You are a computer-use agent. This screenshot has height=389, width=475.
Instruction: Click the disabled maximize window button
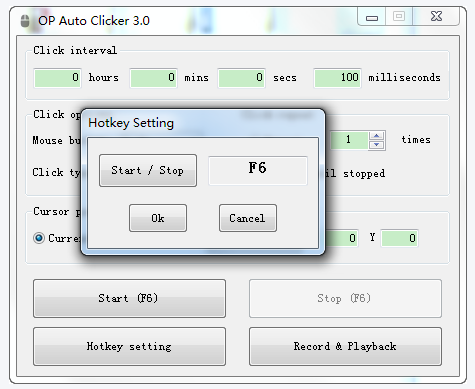point(399,17)
